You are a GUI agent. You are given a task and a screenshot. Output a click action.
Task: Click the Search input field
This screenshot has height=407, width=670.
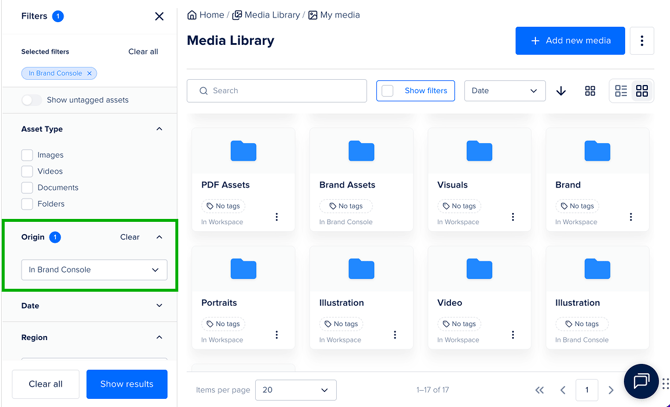[276, 91]
